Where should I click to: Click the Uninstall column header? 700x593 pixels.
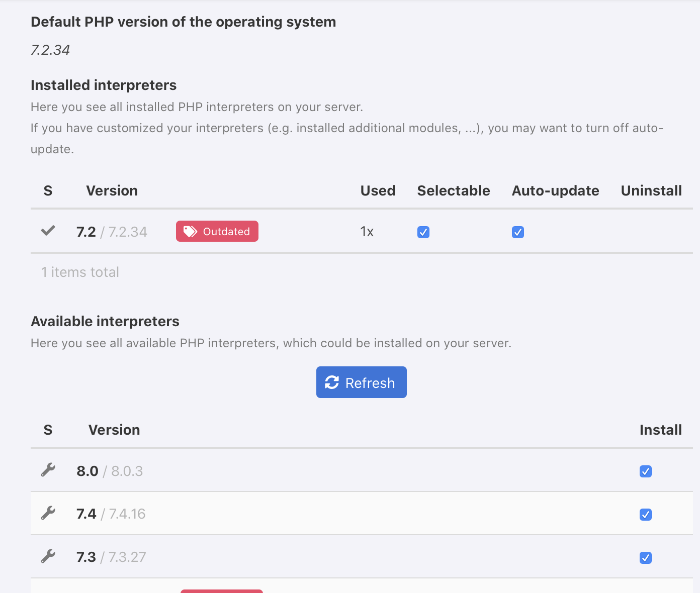click(x=651, y=191)
